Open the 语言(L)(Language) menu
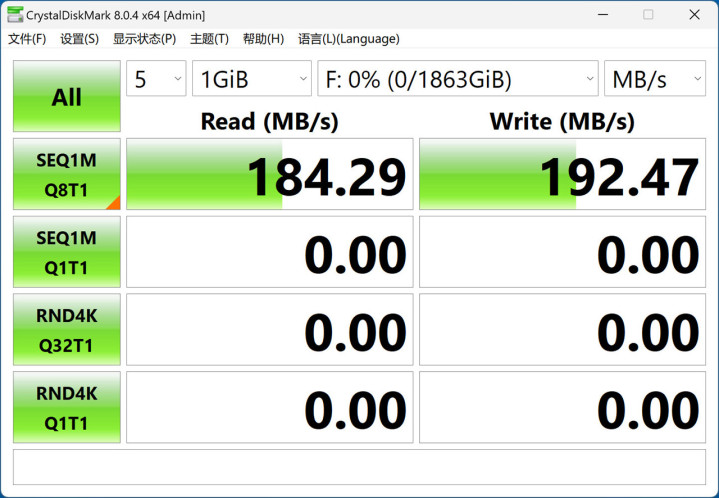The image size is (719, 498). (348, 39)
